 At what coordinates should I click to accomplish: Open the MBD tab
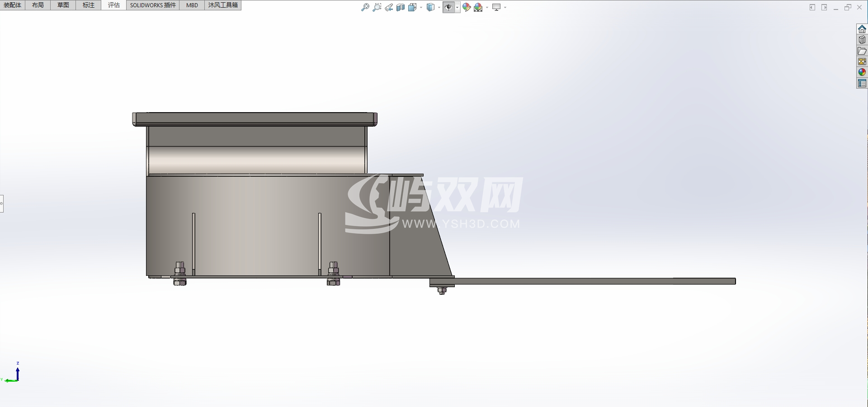192,5
